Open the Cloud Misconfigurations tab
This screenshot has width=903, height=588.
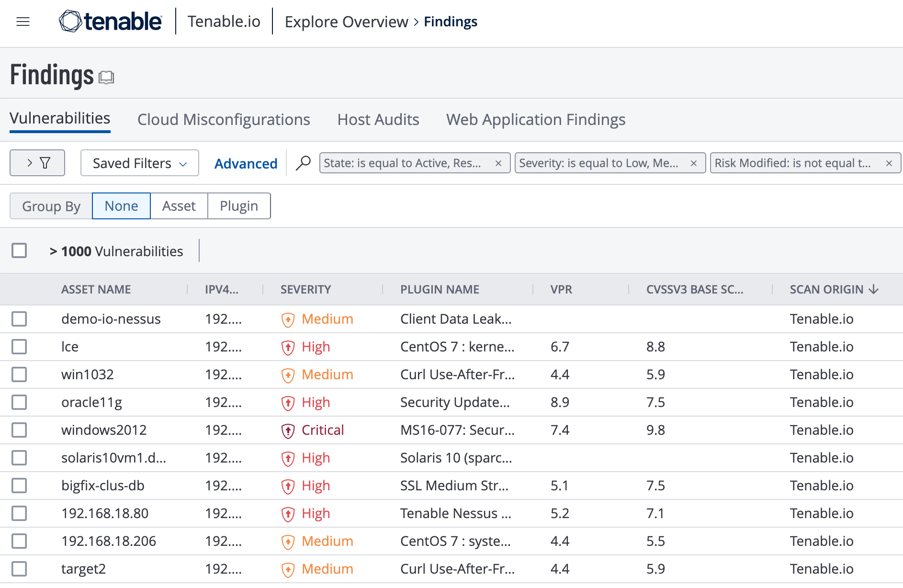pos(223,120)
